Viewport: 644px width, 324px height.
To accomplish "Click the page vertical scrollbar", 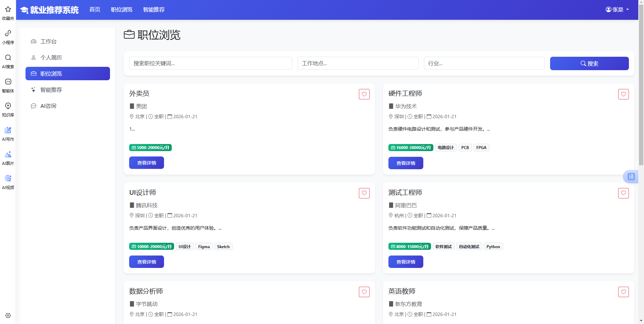I will [641, 86].
